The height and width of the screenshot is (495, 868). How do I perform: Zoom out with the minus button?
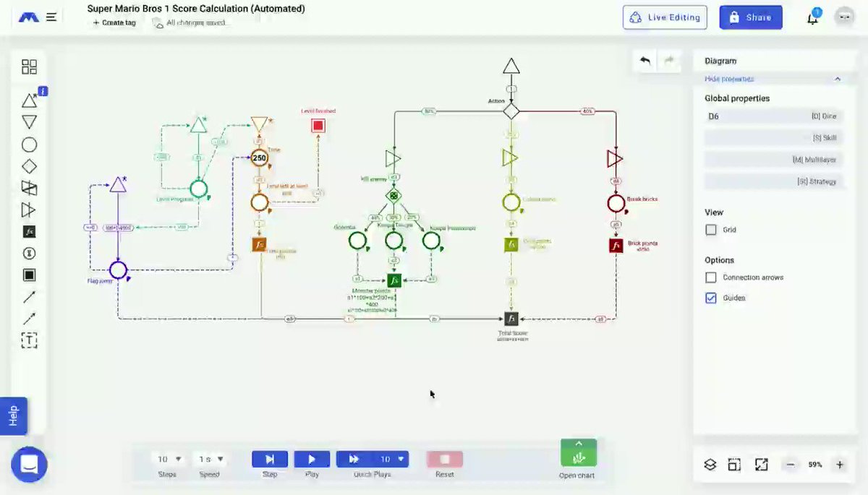click(x=791, y=465)
